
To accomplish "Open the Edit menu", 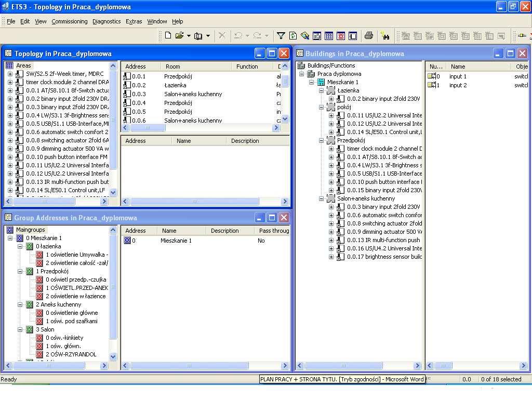I will tap(25, 21).
